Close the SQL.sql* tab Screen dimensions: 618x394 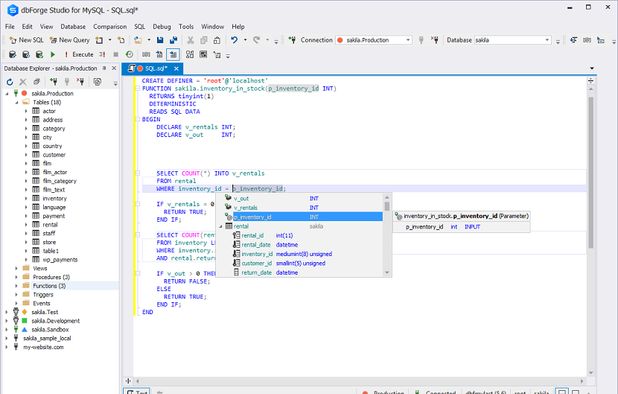click(176, 69)
